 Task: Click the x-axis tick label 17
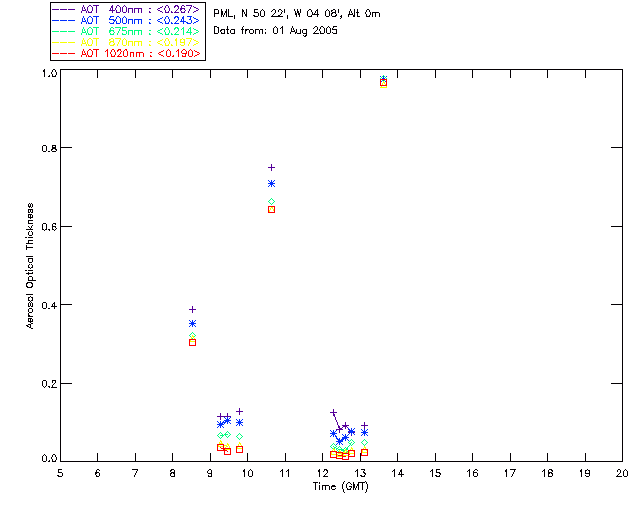(x=510, y=473)
